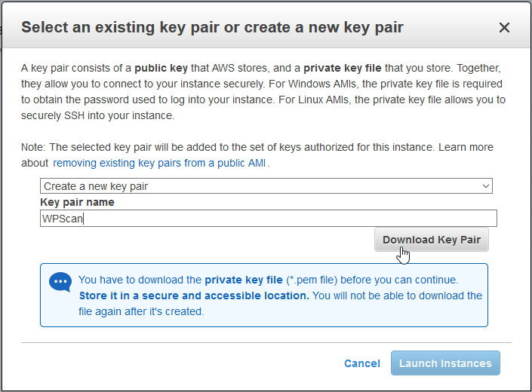Place cursor after 'WPScan' text in field

pyautogui.click(x=84, y=219)
